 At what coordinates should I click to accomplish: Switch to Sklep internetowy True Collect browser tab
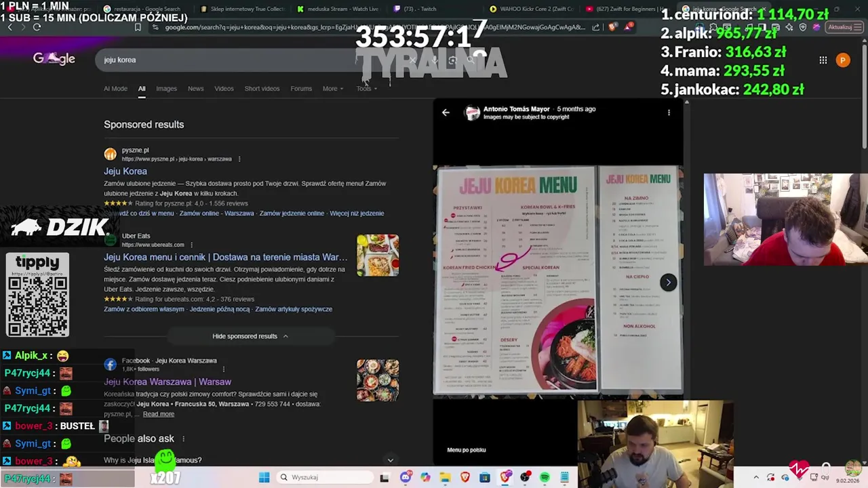(243, 9)
